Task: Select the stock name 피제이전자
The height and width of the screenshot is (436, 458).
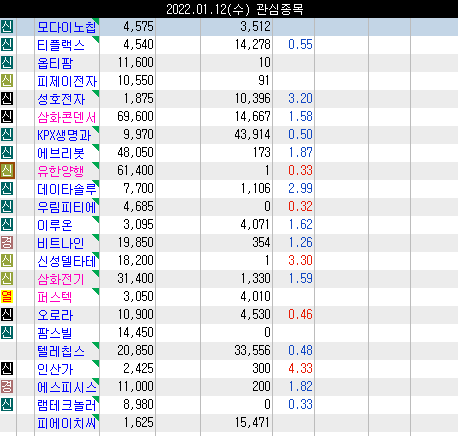Action: pyautogui.click(x=67, y=81)
